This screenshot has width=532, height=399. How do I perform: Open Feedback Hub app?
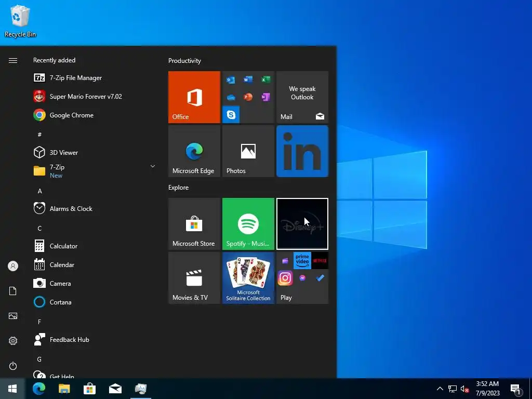click(95, 339)
